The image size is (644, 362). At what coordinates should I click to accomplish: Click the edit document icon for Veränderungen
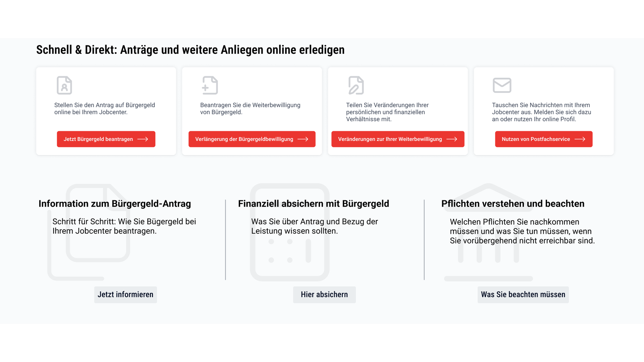click(x=356, y=85)
